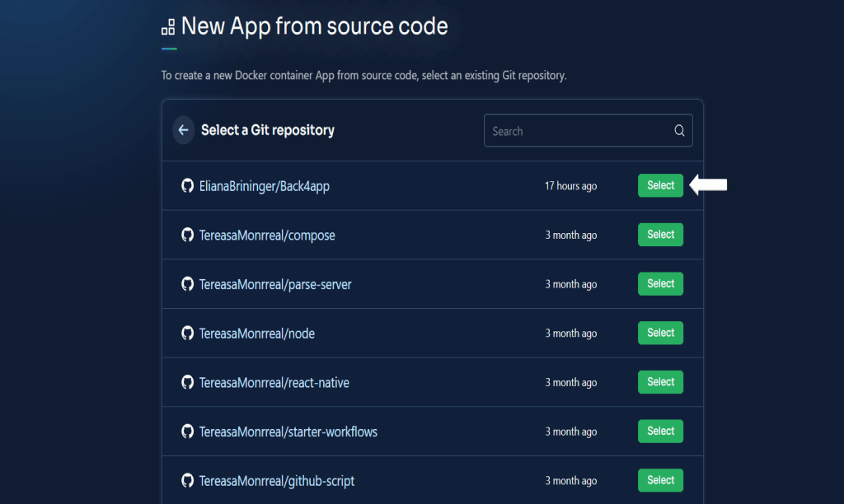The width and height of the screenshot is (844, 504).
Task: Click the TereasaMonrreal/react-native repository name
Action: pos(274,382)
